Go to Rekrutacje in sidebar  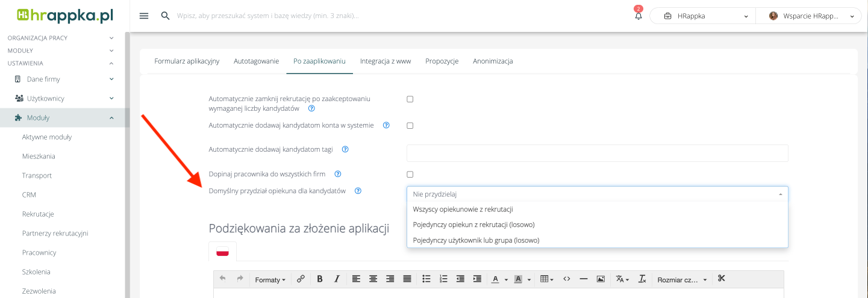click(38, 214)
